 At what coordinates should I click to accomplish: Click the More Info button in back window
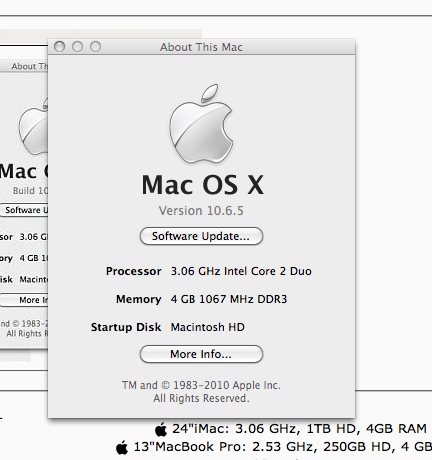click(24, 300)
